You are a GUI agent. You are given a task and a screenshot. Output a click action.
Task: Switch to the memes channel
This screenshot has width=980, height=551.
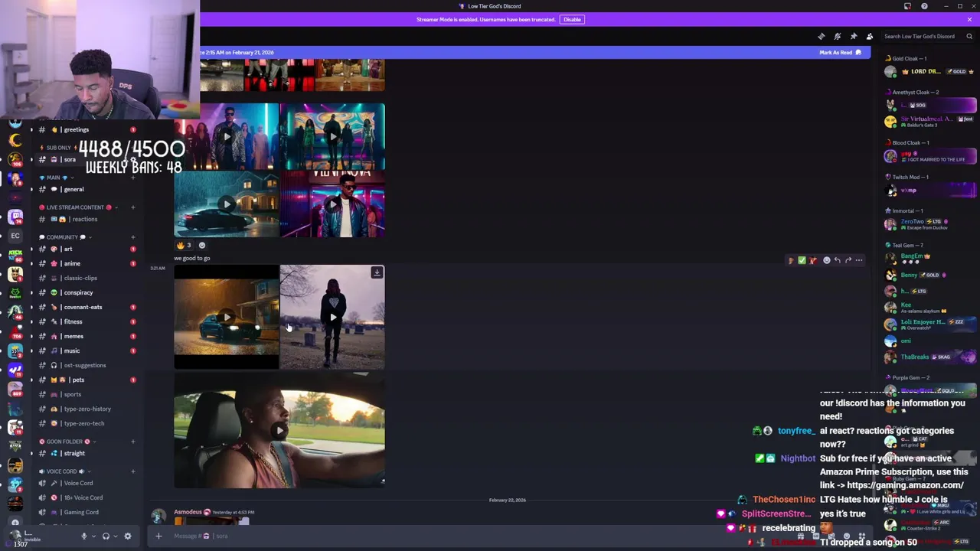[86, 336]
